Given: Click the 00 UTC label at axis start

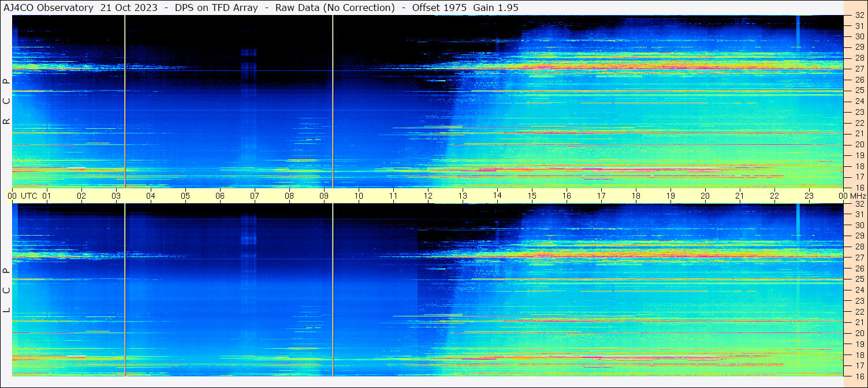Looking at the screenshot, I should coord(22,196).
